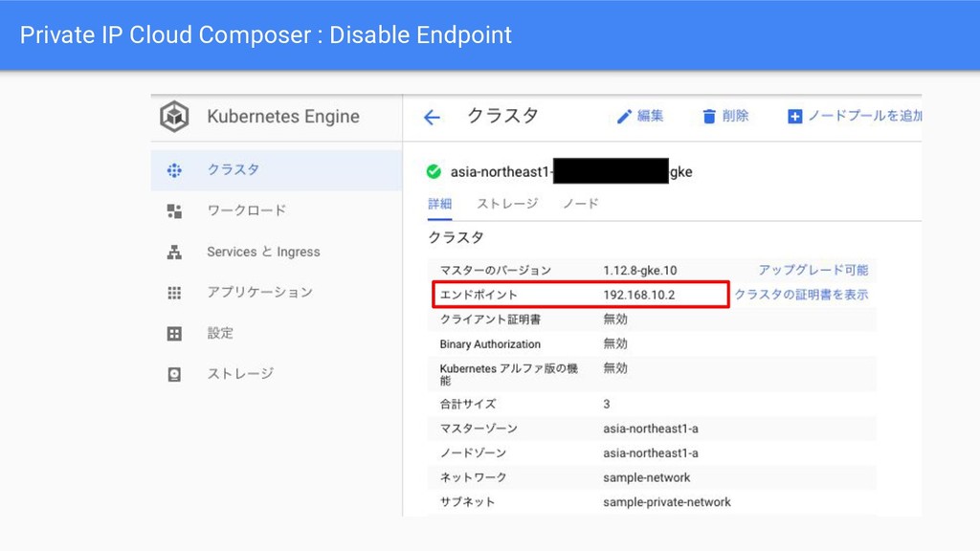The height and width of the screenshot is (551, 980).
Task: Click the Kubernetes Engine logo icon
Action: point(174,118)
